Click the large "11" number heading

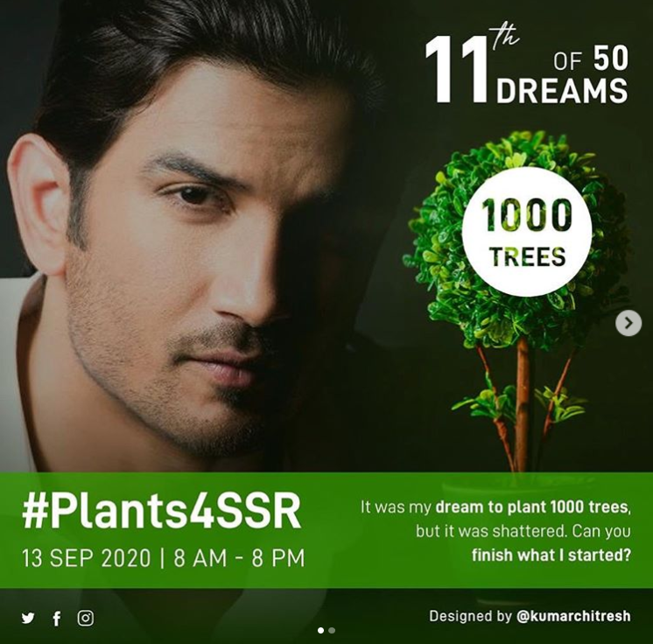pos(455,70)
